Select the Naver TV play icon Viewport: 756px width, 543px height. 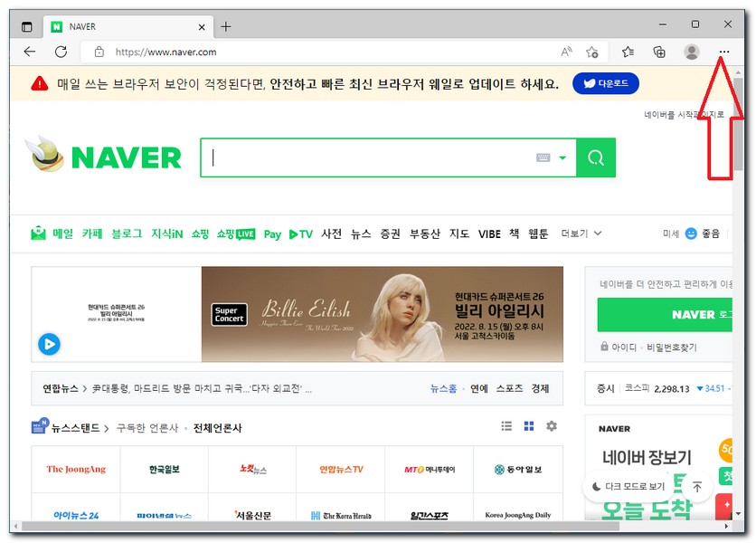[291, 233]
